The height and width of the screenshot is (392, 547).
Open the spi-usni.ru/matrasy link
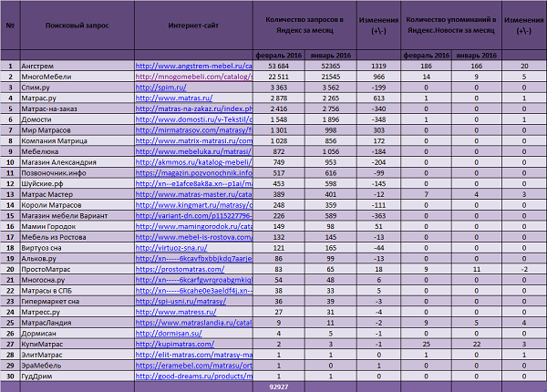(181, 302)
